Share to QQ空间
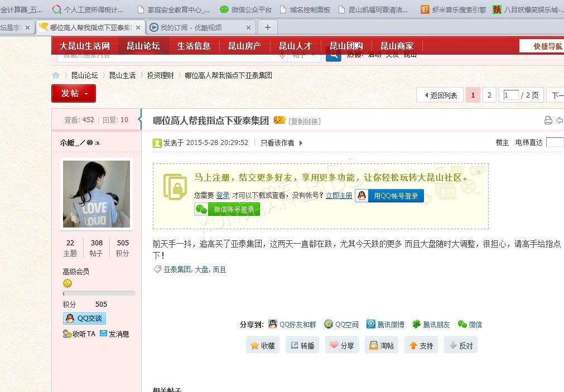This screenshot has height=392, width=564. pos(341,325)
